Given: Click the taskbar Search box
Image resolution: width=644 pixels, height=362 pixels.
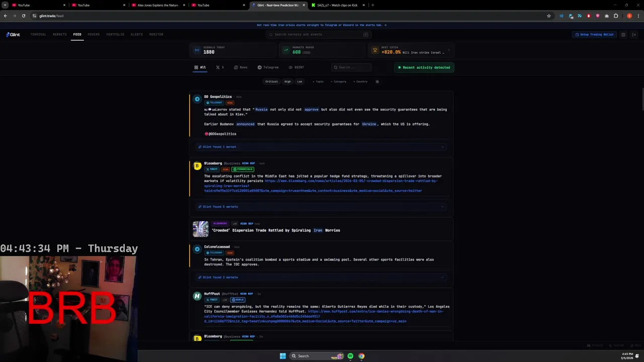Looking at the screenshot, I should click(x=317, y=356).
